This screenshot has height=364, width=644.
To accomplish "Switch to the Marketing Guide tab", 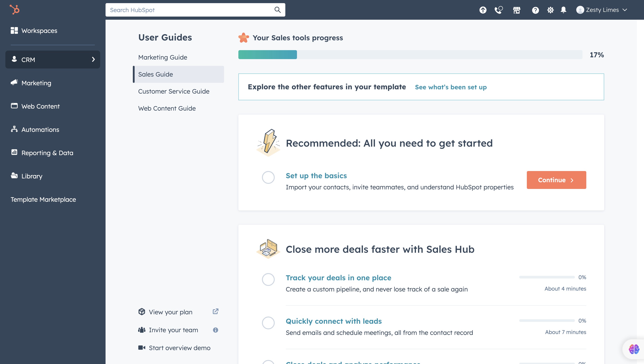I will pos(163,57).
